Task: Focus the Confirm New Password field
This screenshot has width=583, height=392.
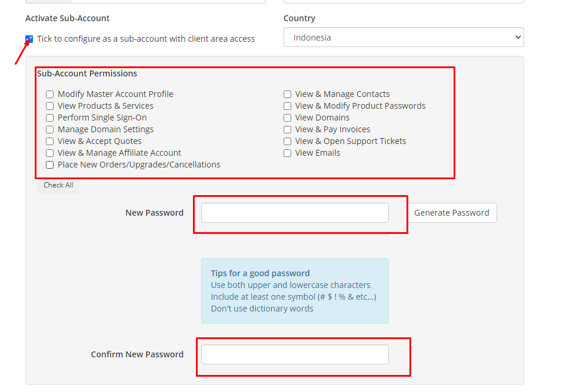Action: [295, 354]
